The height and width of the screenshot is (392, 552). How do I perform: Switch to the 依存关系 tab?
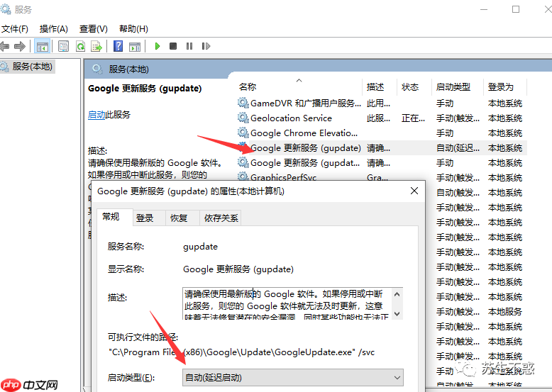pos(221,218)
